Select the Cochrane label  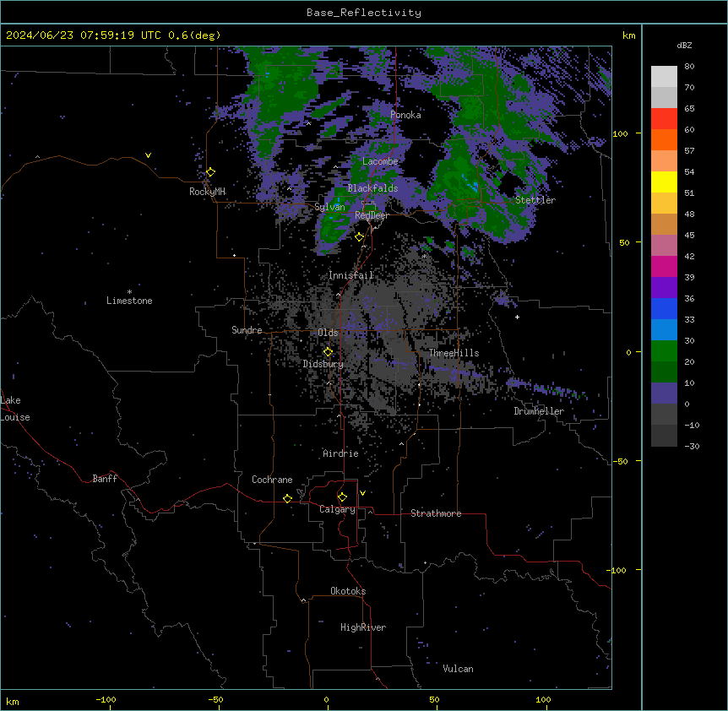[x=272, y=480]
